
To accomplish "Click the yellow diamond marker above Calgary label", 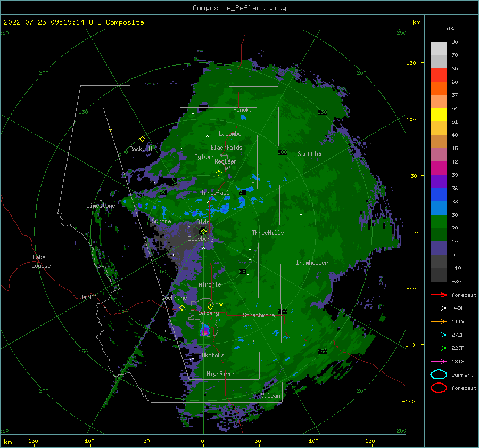I will (x=210, y=307).
